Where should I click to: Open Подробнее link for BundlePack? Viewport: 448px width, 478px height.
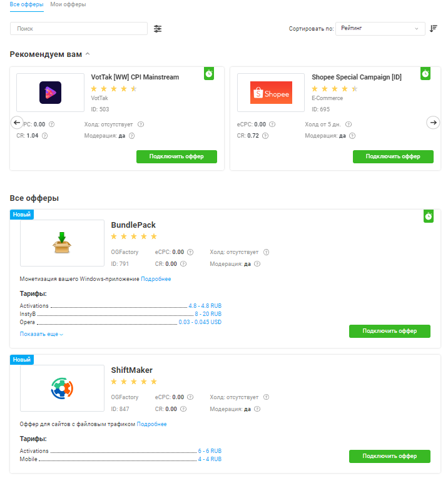point(156,279)
